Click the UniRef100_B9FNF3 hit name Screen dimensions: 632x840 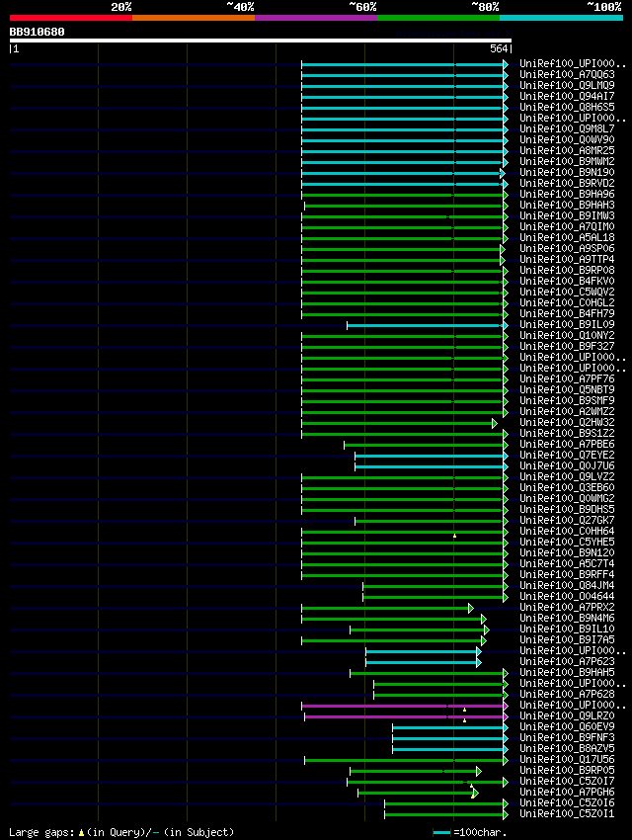click(567, 737)
